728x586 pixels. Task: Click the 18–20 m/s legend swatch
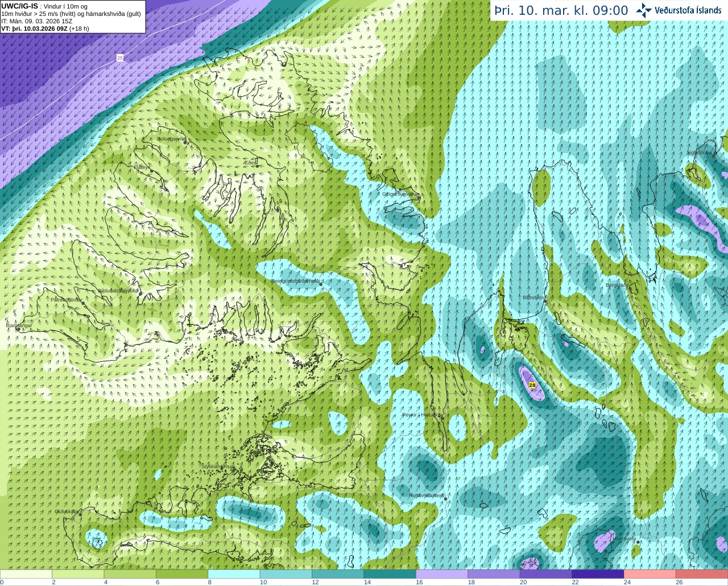click(494, 574)
